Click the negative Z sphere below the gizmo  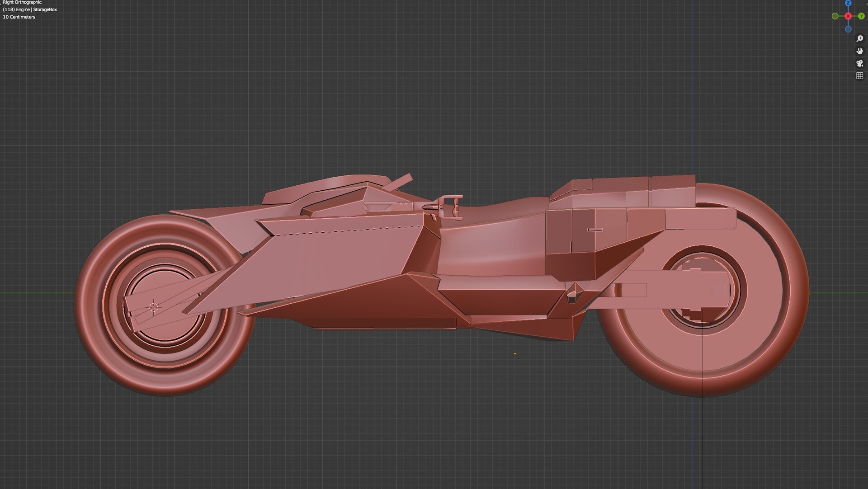click(848, 29)
